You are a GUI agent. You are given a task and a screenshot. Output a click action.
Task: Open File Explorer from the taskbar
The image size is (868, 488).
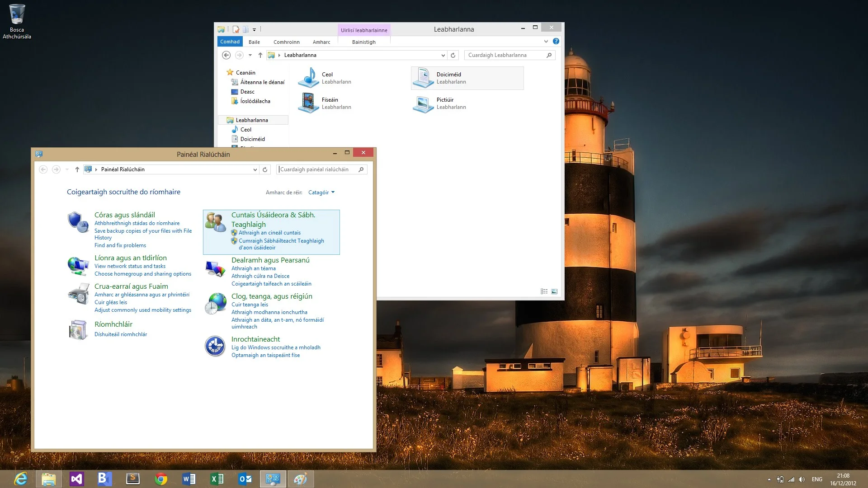pyautogui.click(x=48, y=479)
